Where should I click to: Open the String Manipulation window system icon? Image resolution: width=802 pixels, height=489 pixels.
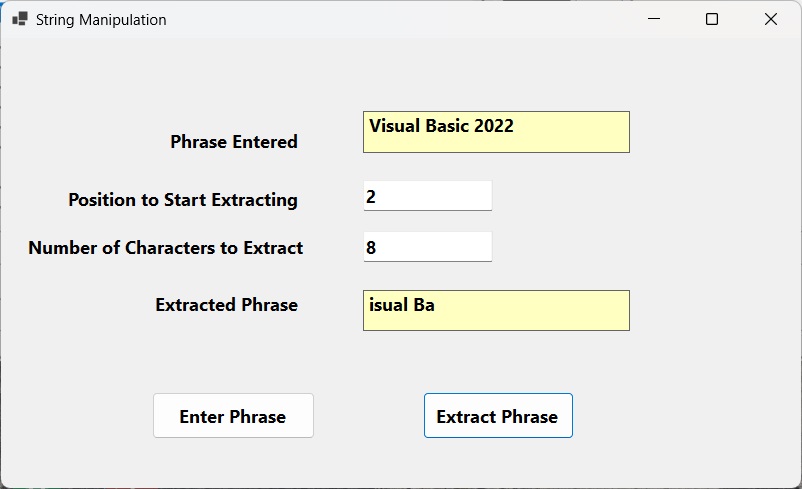pyautogui.click(x=20, y=19)
